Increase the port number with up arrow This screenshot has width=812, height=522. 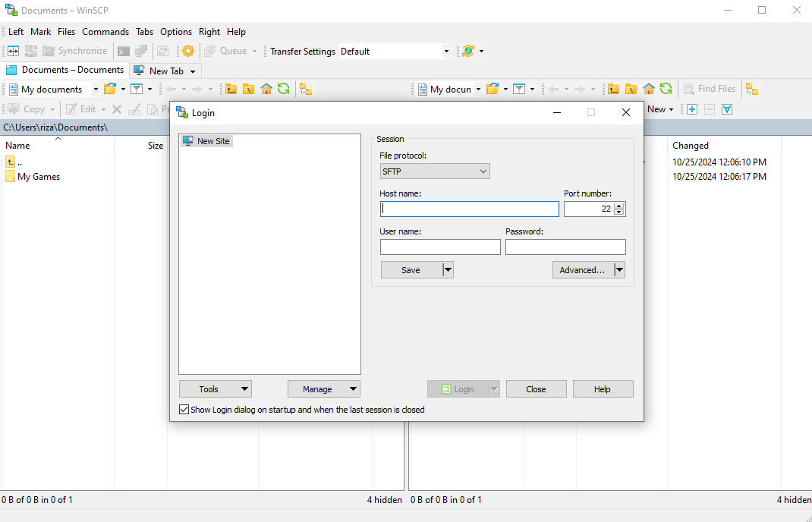pos(619,206)
